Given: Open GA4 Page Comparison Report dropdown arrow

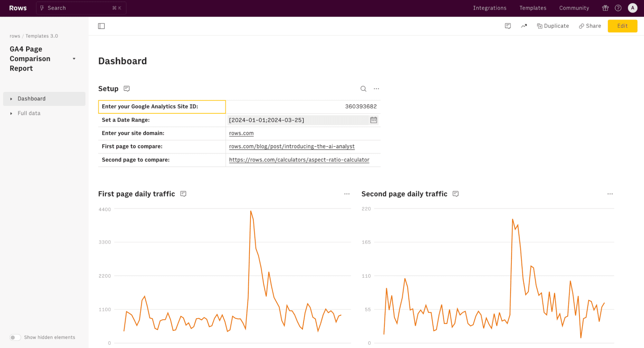Looking at the screenshot, I should [74, 59].
